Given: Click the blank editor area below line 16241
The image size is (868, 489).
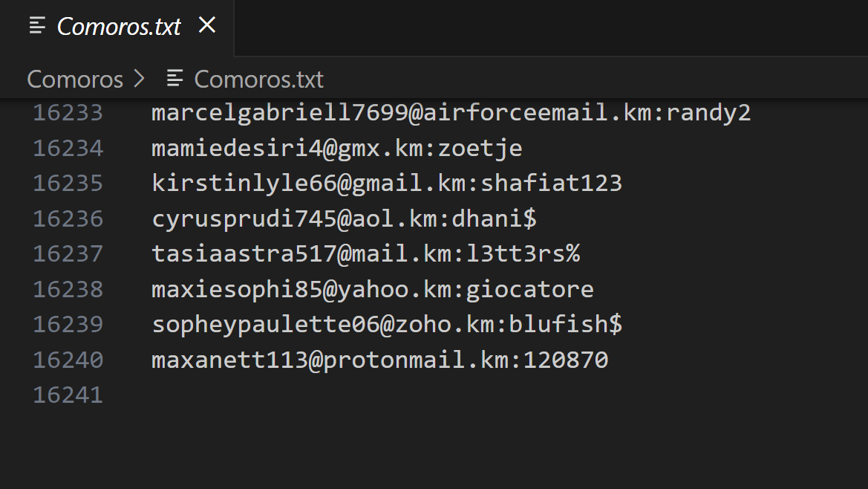Looking at the screenshot, I should tap(446, 446).
